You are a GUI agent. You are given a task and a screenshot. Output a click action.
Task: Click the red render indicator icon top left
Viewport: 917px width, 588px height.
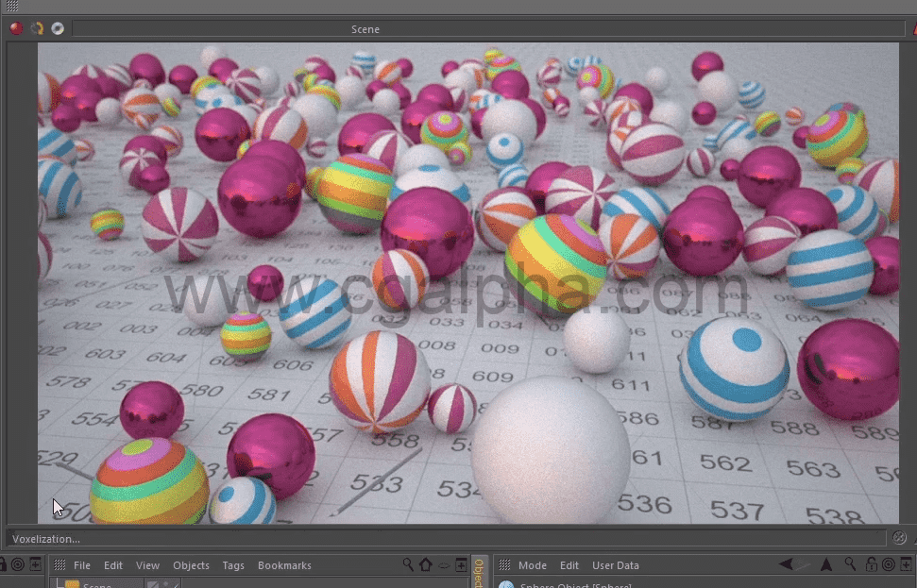pyautogui.click(x=14, y=29)
